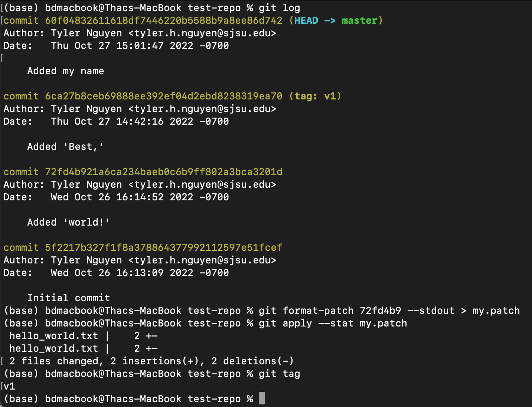Click the "git log" command on the first line
Viewport: 532px width, 407px height.
point(279,8)
